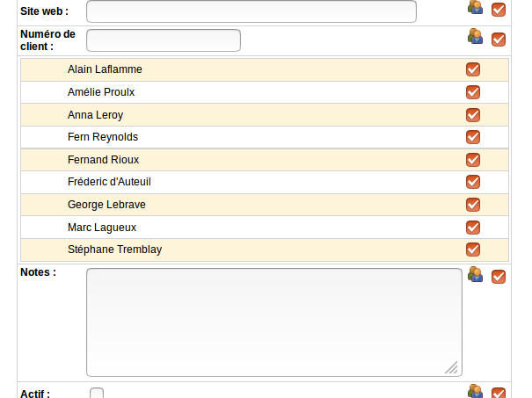
Task: Click the users icon beside Site web
Action: point(476,8)
